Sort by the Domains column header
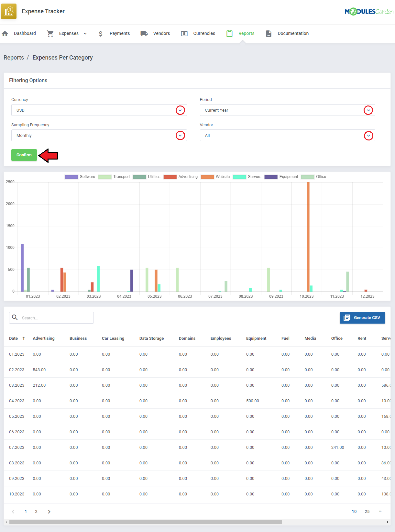Screen dimensions: 395x532 coord(187,338)
